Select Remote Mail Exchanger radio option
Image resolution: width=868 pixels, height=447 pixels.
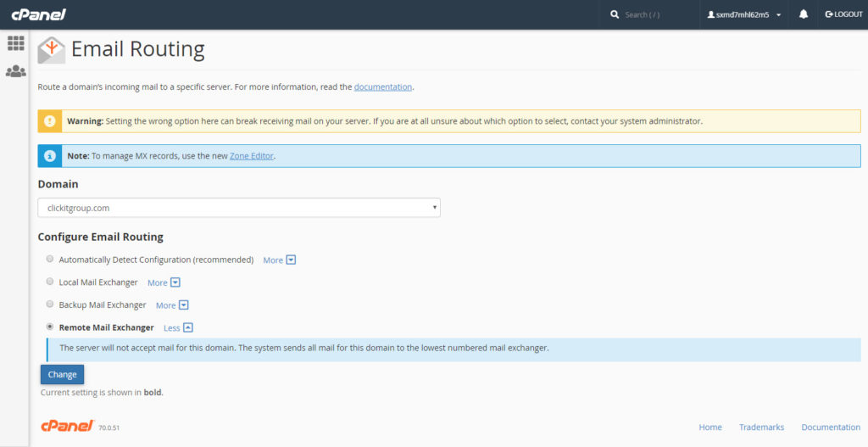[x=50, y=327]
